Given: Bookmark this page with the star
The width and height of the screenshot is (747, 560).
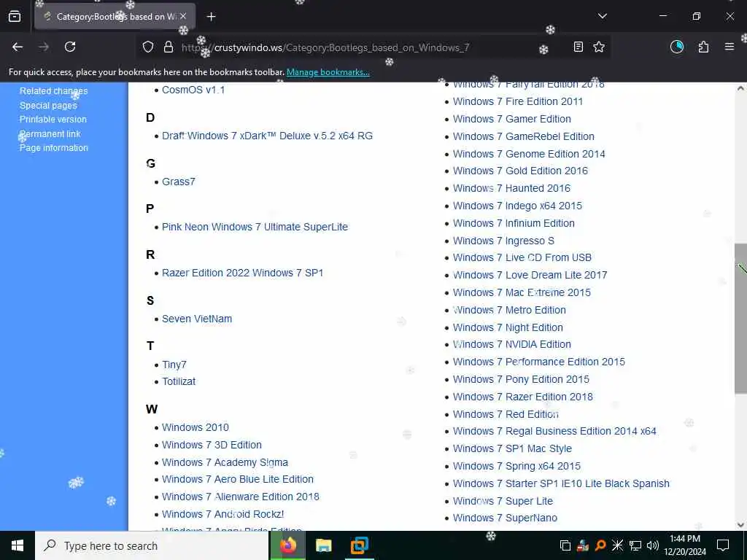Looking at the screenshot, I should click(599, 47).
